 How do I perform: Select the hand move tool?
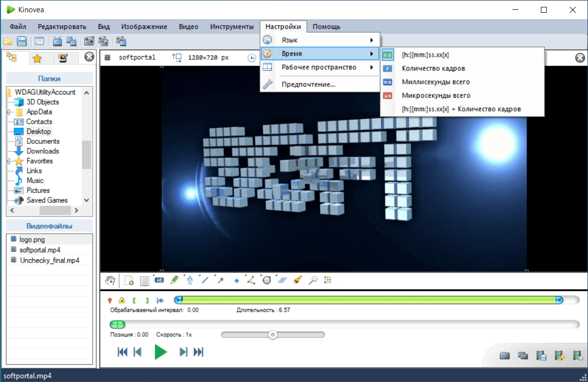tap(110, 280)
